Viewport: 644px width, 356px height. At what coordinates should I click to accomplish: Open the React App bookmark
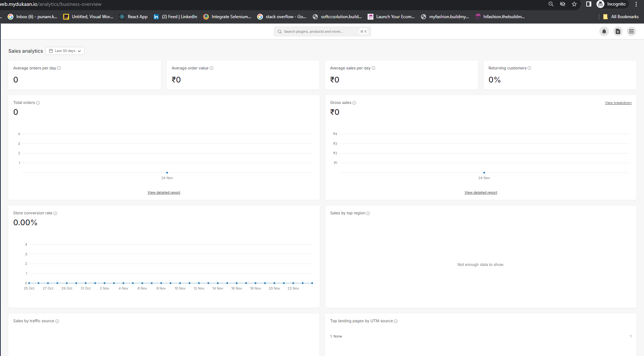[x=133, y=17]
